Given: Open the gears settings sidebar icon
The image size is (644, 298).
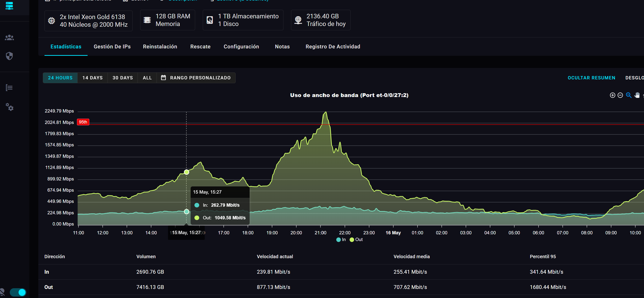Looking at the screenshot, I should click(10, 107).
